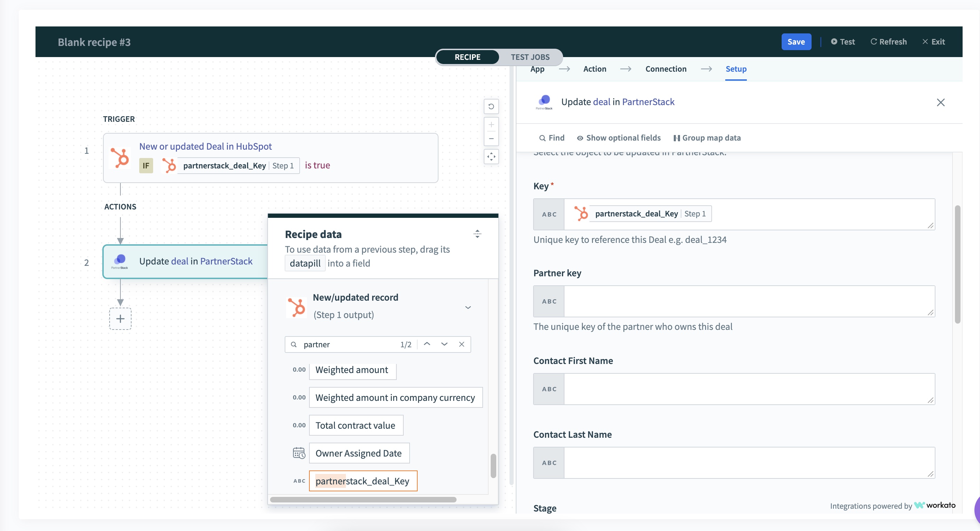The height and width of the screenshot is (531, 980).
Task: Click the datapill label in Recipe data hint
Action: coord(305,263)
